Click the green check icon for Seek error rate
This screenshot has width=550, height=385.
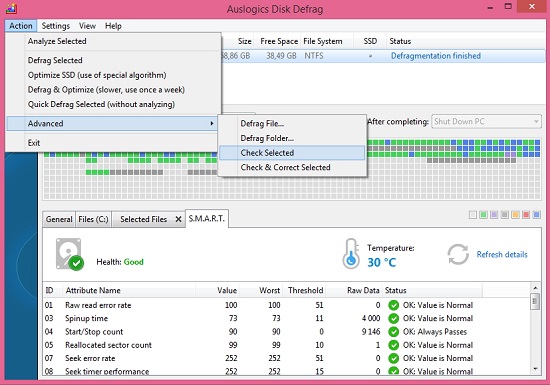click(394, 358)
